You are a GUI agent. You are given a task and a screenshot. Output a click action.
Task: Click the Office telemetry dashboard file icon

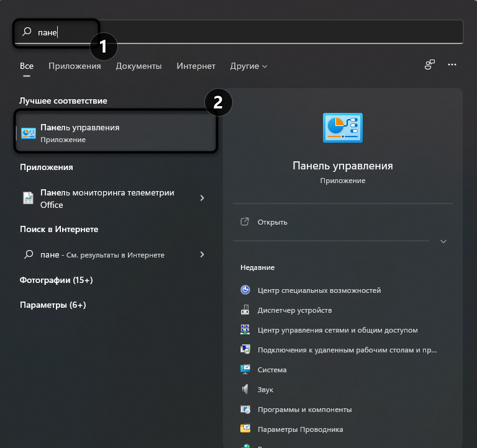(x=29, y=198)
